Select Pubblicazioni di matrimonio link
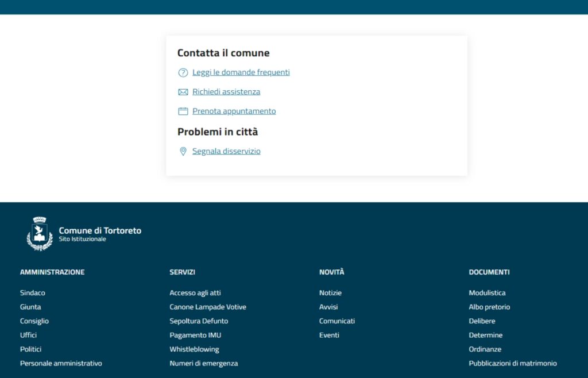The height and width of the screenshot is (378, 588). click(512, 364)
